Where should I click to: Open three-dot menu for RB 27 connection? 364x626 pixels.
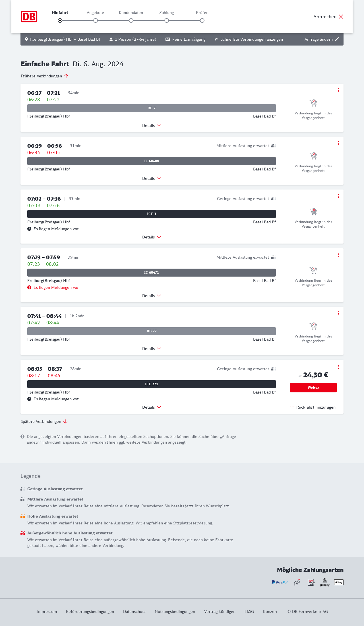click(338, 313)
